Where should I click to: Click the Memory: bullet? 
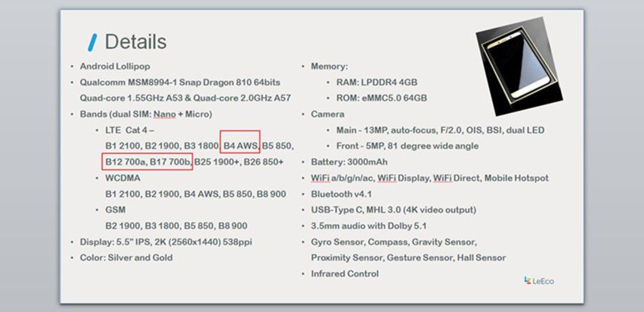click(x=329, y=66)
